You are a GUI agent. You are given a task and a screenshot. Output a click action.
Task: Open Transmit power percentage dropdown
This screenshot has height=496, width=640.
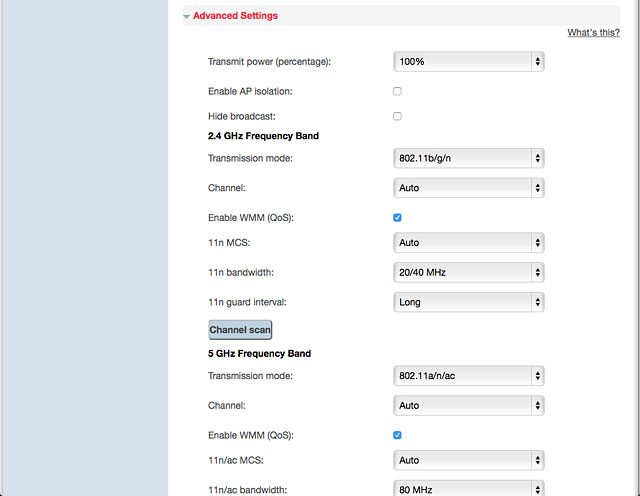point(469,62)
